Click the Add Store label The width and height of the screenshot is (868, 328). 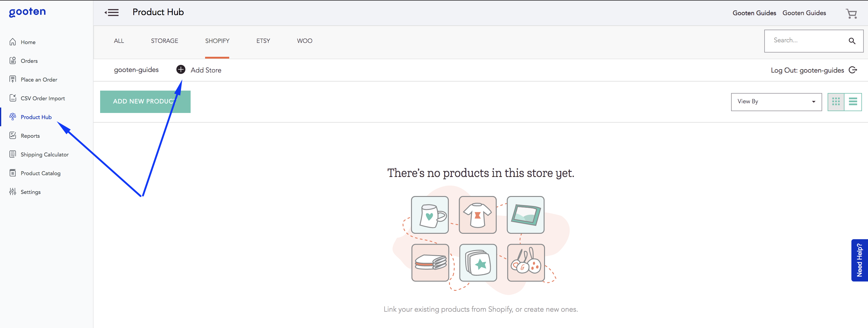tap(206, 70)
